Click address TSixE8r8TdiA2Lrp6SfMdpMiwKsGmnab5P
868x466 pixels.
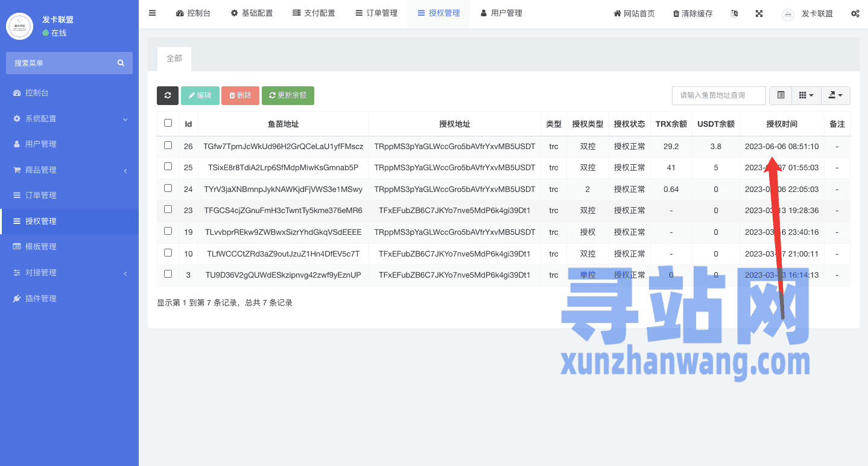pyautogui.click(x=284, y=167)
